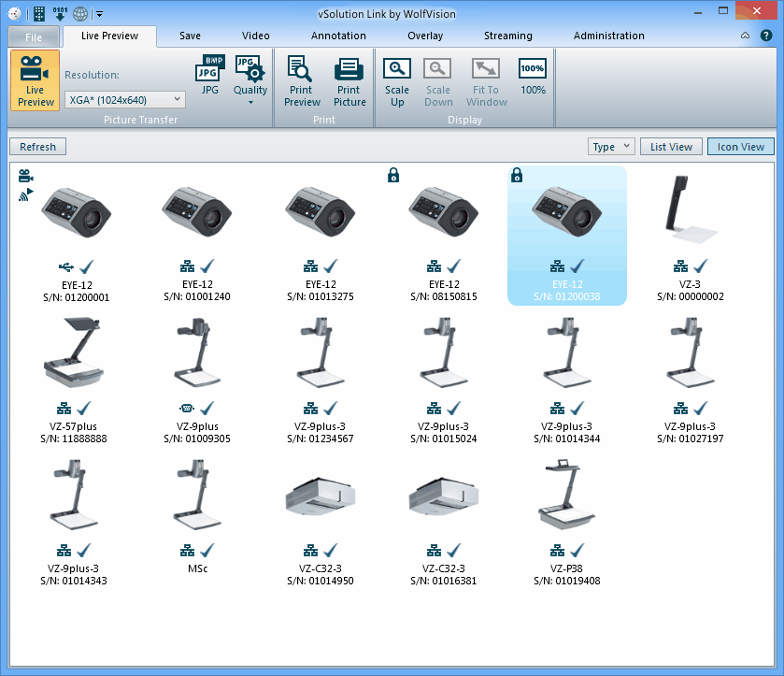The width and height of the screenshot is (784, 676).
Task: Open the Resolution combo box
Action: coord(125,99)
